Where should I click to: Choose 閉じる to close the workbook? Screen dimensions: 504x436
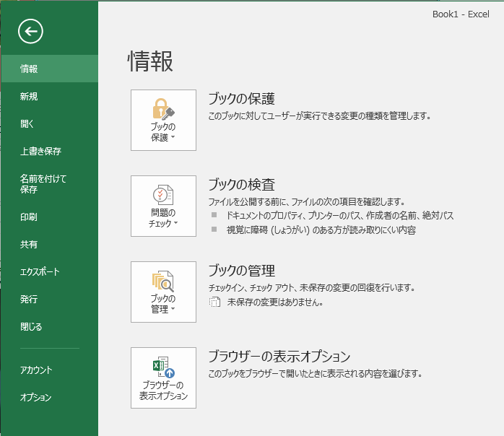click(50, 326)
